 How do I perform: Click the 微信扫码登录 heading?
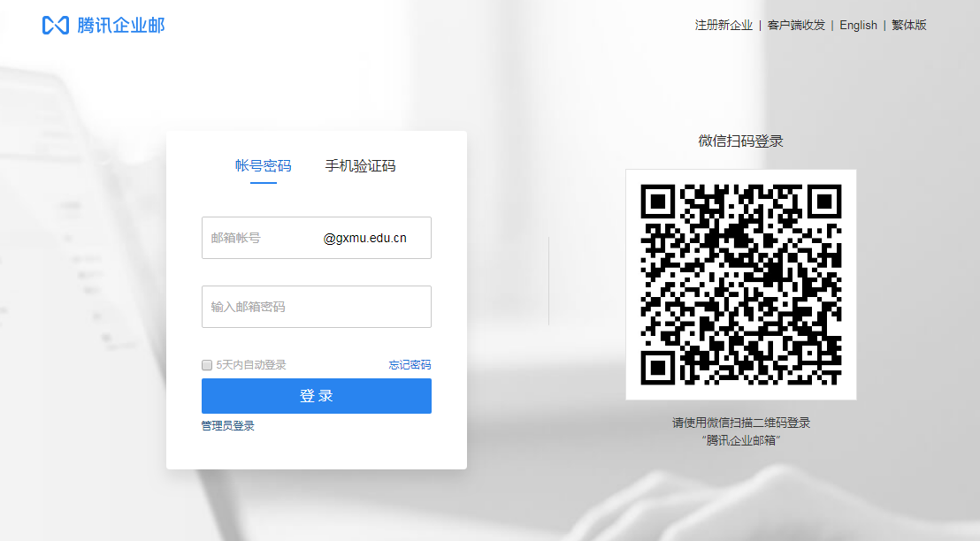(x=740, y=141)
